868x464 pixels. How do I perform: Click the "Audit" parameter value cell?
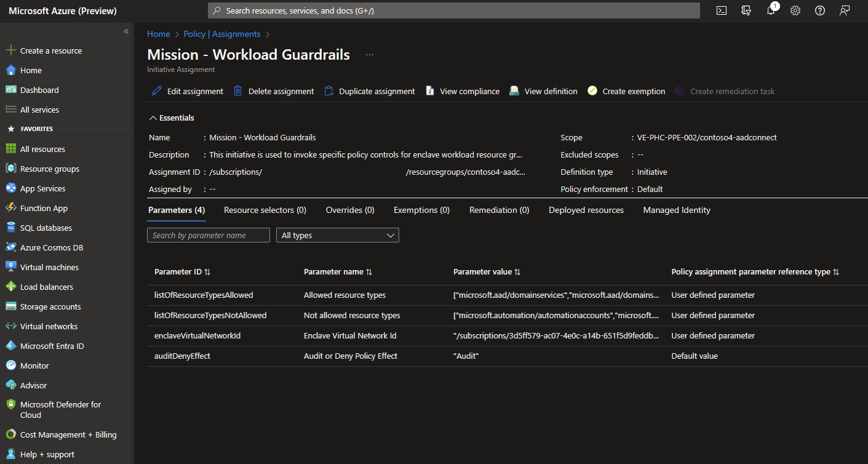point(466,356)
